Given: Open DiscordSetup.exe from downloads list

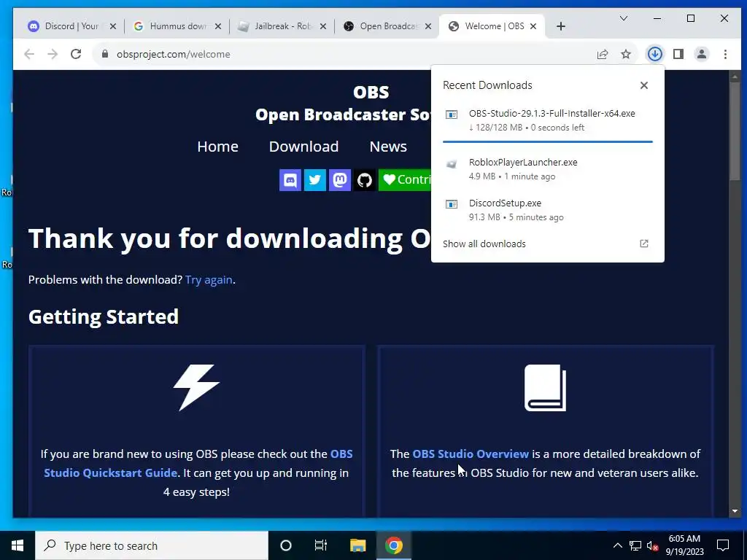Looking at the screenshot, I should pos(547,209).
